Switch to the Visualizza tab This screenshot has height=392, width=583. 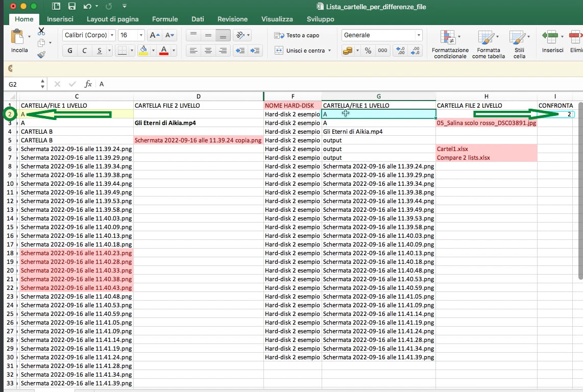(277, 19)
